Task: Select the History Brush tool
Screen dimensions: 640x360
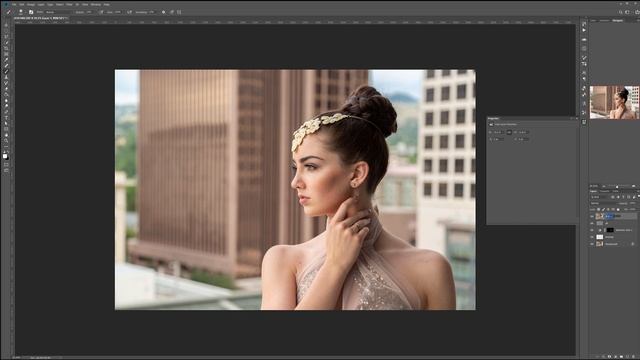Action: (x=6, y=83)
